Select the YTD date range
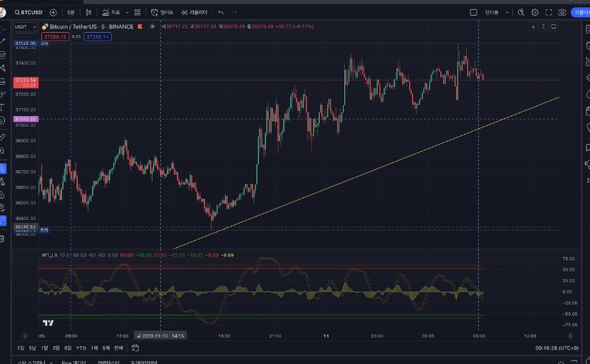 [x=81, y=348]
